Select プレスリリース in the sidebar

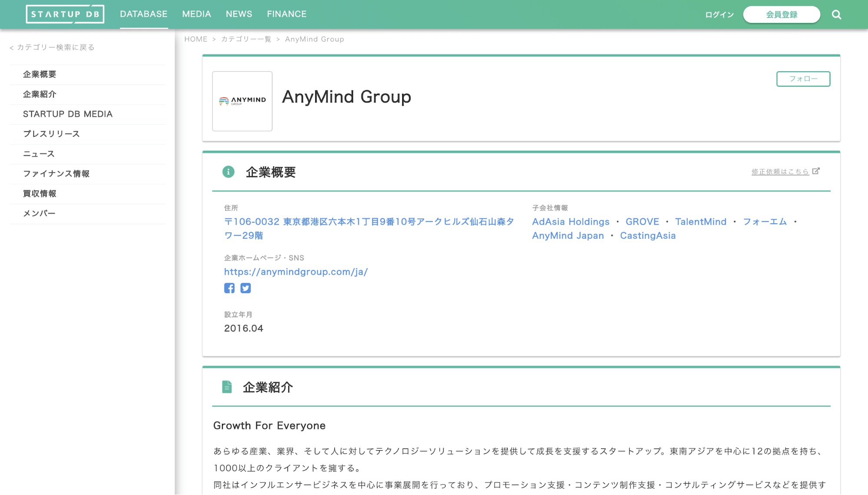51,134
